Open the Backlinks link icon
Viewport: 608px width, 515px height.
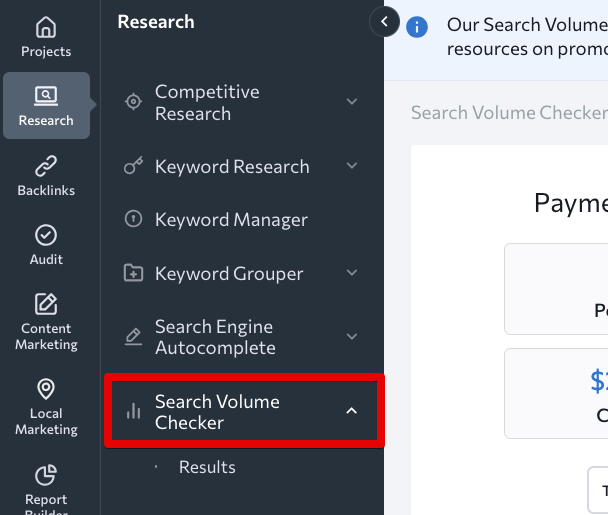tap(46, 167)
